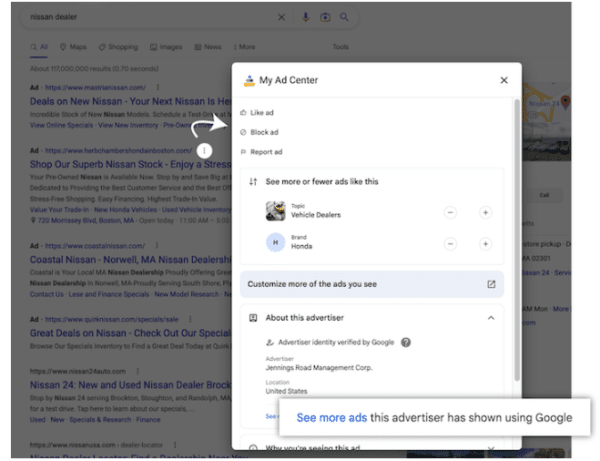The width and height of the screenshot is (600, 461).
Task: Switch to the Maps tab
Action: [x=73, y=47]
